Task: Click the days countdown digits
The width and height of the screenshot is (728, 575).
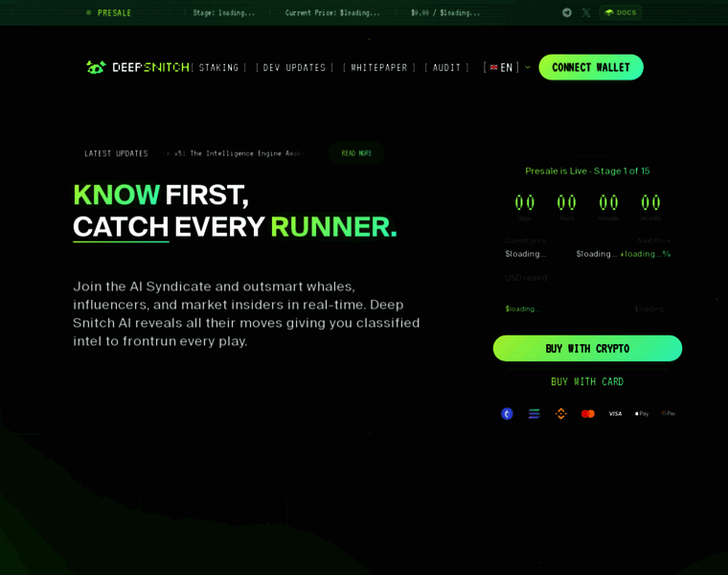Action: 525,202
